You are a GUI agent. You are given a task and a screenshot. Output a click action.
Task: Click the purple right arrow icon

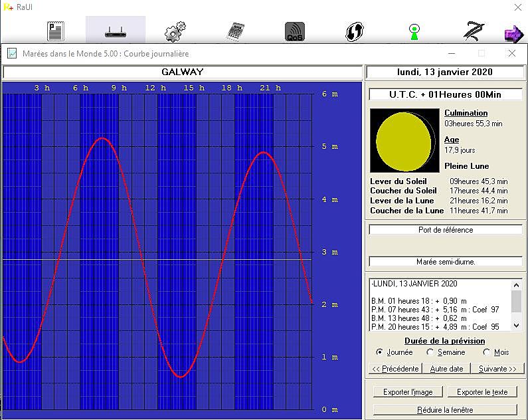[513, 34]
